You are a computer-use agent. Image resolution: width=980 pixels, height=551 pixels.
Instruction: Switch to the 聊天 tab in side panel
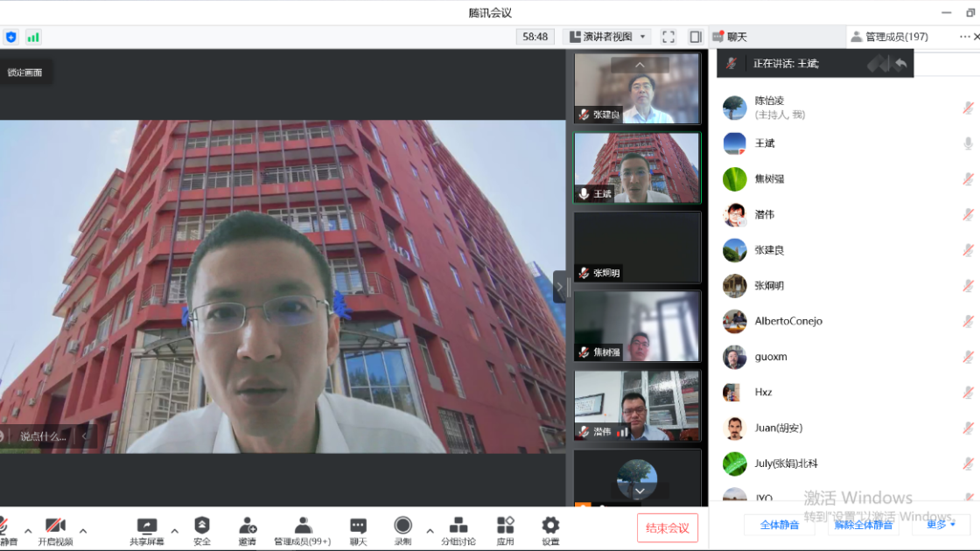pyautogui.click(x=730, y=37)
